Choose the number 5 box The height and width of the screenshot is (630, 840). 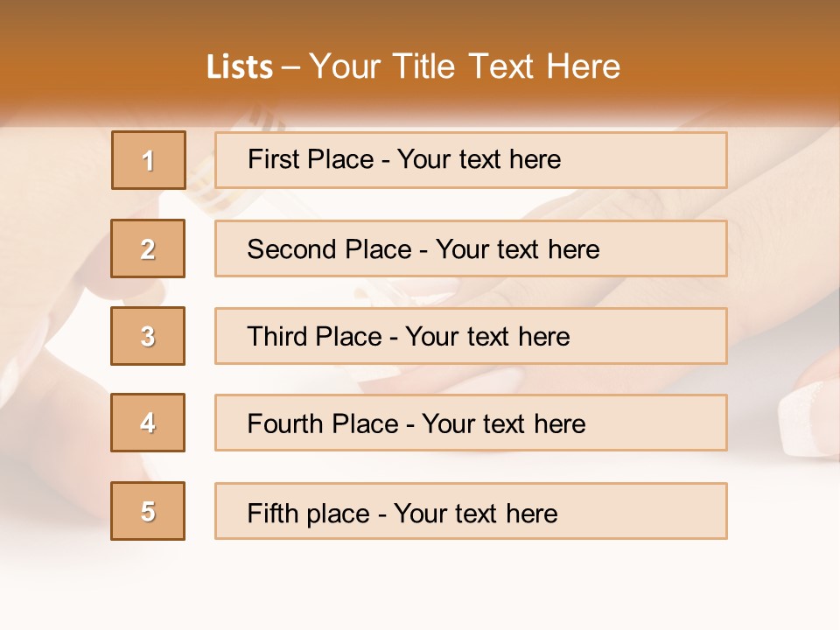tap(149, 511)
